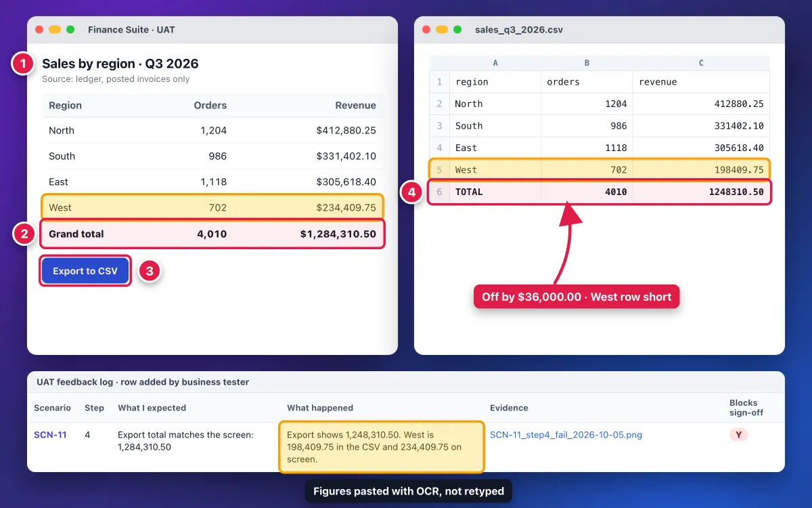Screen dimensions: 812x508
Task: Click the Y blocks sign-off badge
Action: pos(738,435)
